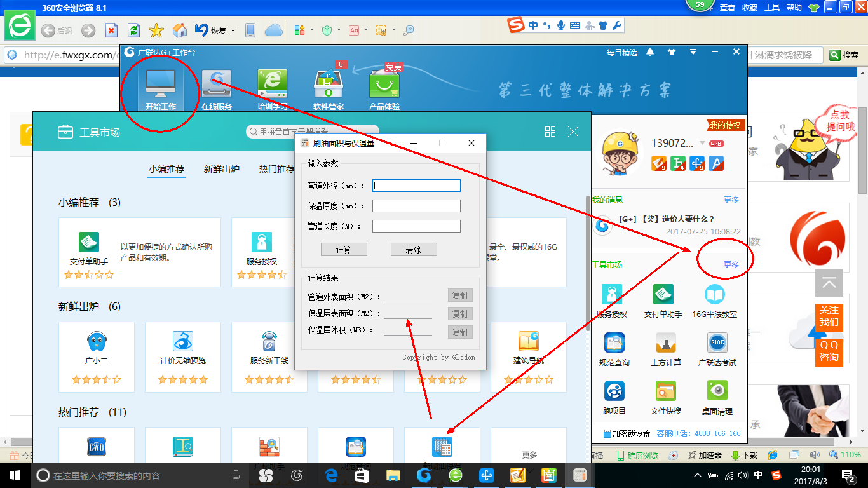Click shirt skin icon in G+ workbench title bar
The width and height of the screenshot is (868, 488).
[671, 52]
